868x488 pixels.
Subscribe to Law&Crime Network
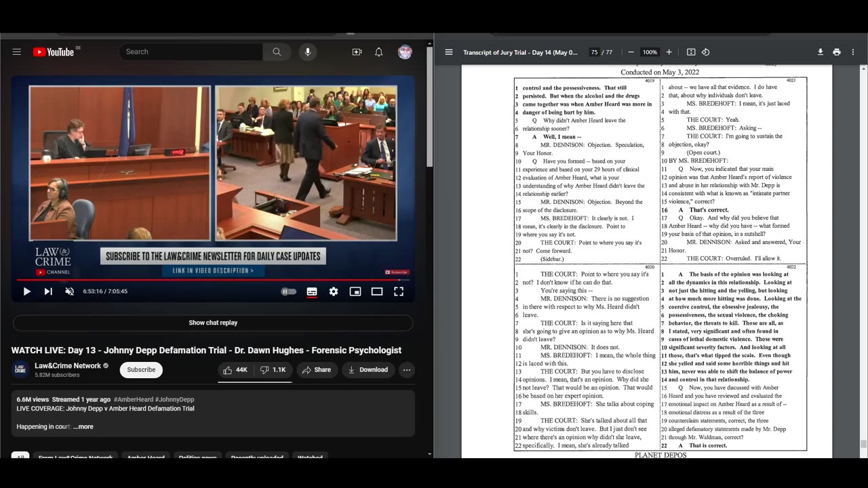(141, 369)
